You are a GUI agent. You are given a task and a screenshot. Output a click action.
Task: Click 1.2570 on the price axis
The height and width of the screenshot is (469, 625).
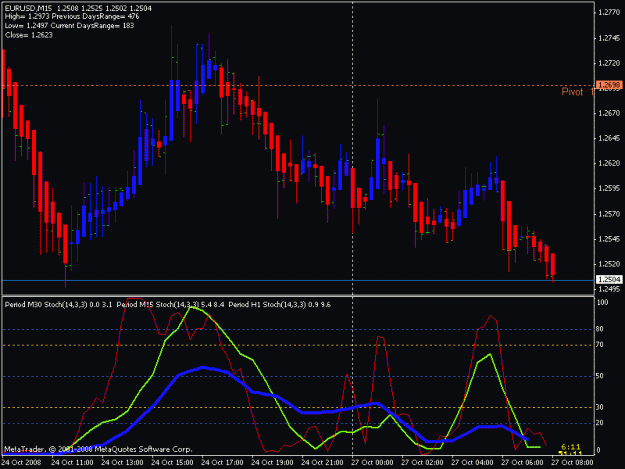(609, 214)
